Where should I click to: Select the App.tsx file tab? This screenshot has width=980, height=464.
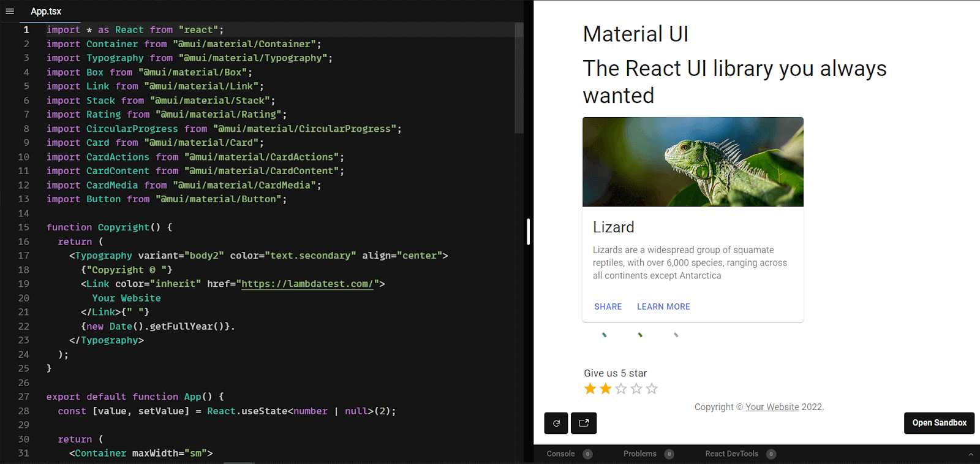[x=46, y=11]
